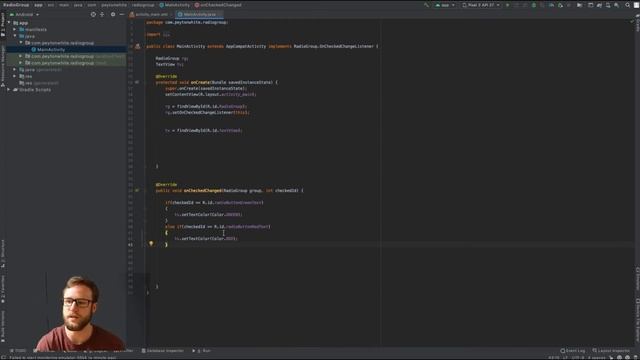Open the Device File Explorer side tab
Screen dimensions: 640x360
click(x=637, y=320)
